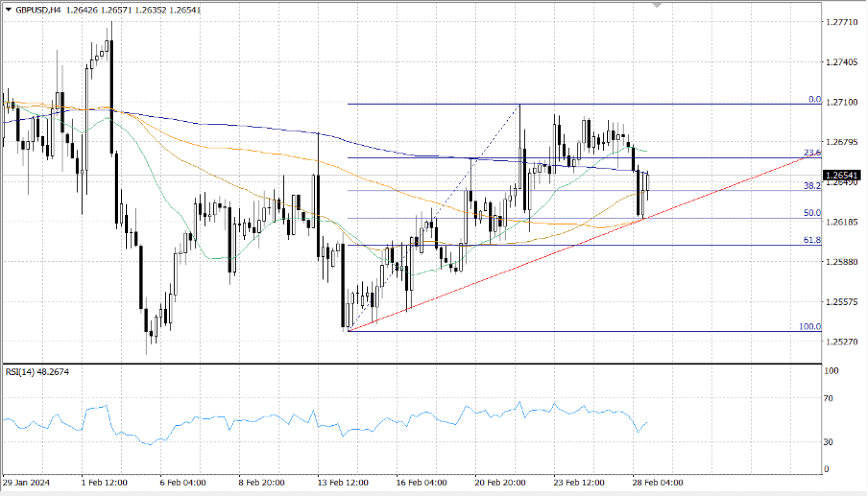This screenshot has width=868, height=497.
Task: Click the 28 Feb 04:00 time label
Action: pyautogui.click(x=657, y=483)
